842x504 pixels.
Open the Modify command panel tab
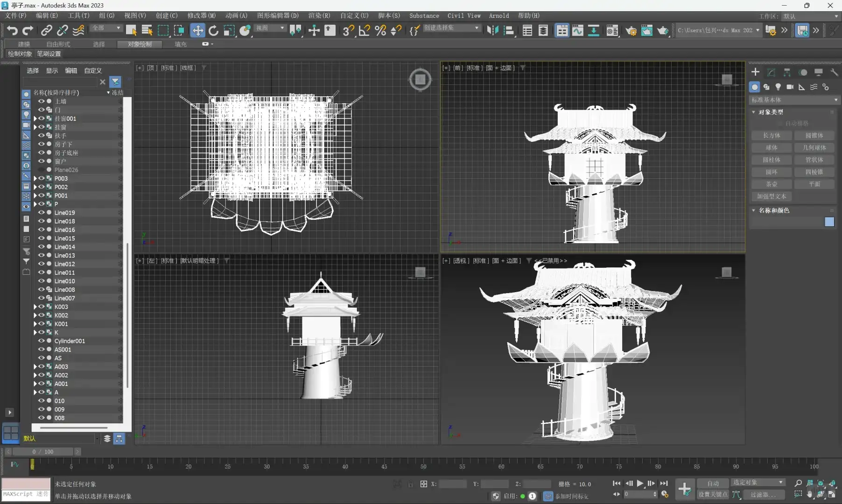[771, 72]
